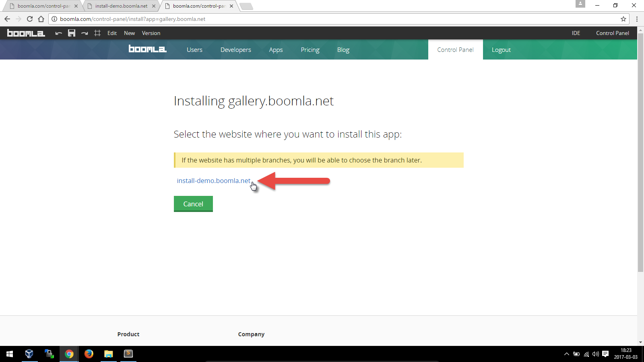Open the Chrome three-dot menu
Image resolution: width=644 pixels, height=362 pixels.
click(x=637, y=19)
